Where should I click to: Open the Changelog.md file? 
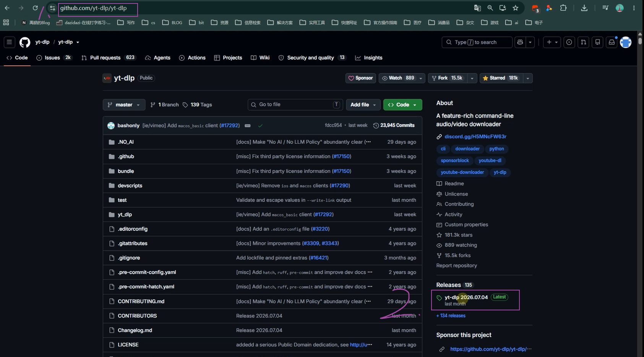pyautogui.click(x=135, y=330)
